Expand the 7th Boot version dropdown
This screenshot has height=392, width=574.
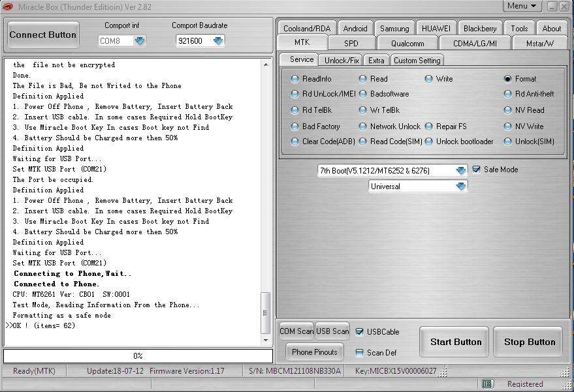pos(461,170)
